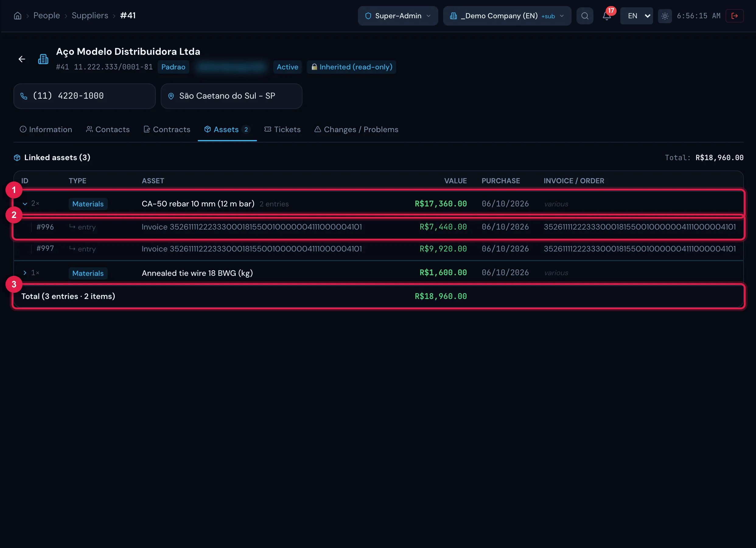Navigate to People in breadcrumb
The width and height of the screenshot is (756, 548).
[47, 16]
